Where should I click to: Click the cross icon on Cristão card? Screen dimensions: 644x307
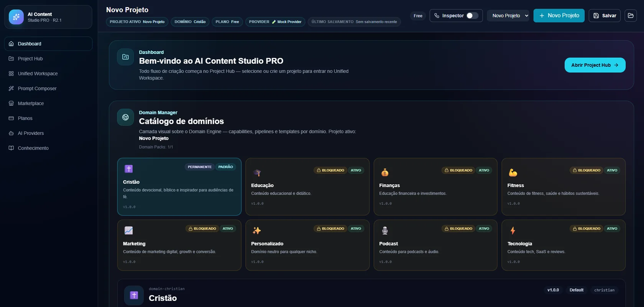tap(129, 169)
